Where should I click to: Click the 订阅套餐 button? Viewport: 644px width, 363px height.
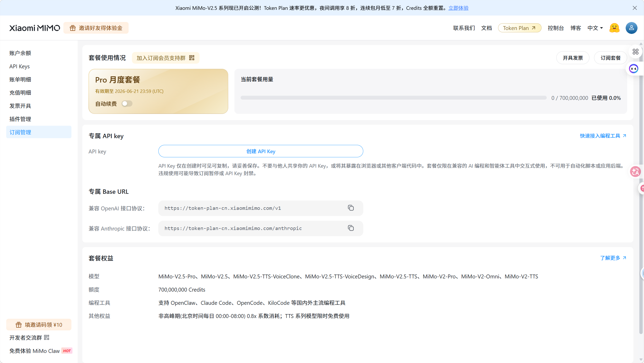[611, 58]
